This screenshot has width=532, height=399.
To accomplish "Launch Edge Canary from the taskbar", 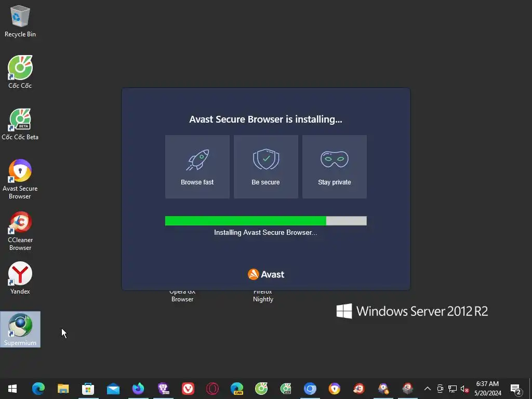I will 237,389.
